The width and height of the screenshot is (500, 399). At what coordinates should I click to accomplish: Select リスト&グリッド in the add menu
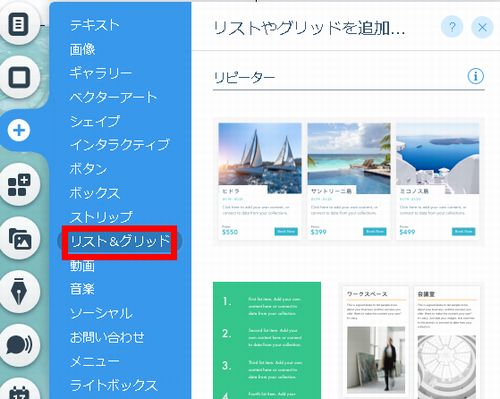coord(120,241)
